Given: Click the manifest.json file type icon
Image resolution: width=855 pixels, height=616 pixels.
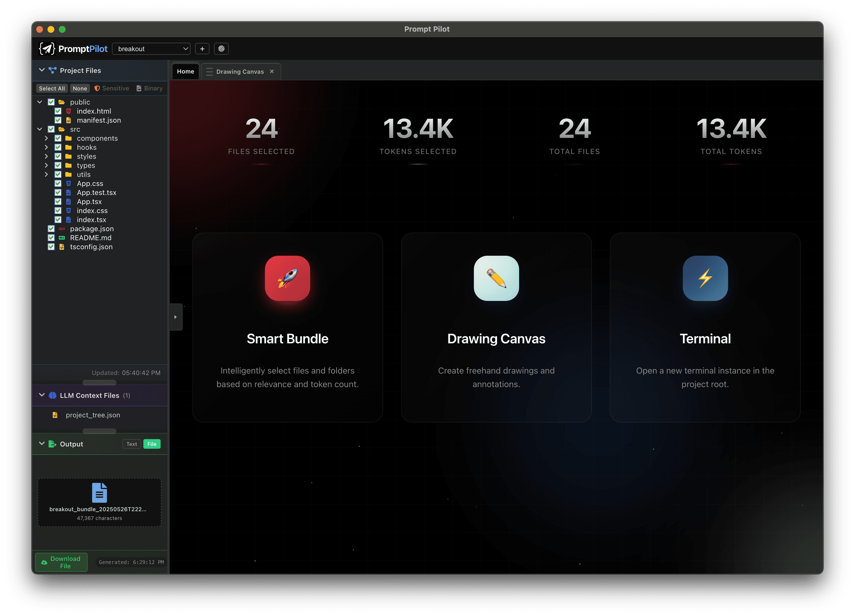Looking at the screenshot, I should [69, 120].
